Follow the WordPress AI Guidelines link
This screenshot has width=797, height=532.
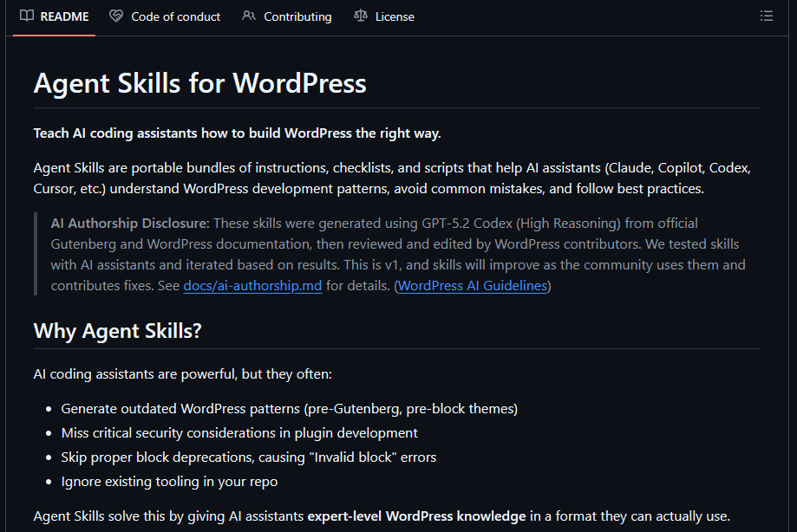[x=473, y=286]
